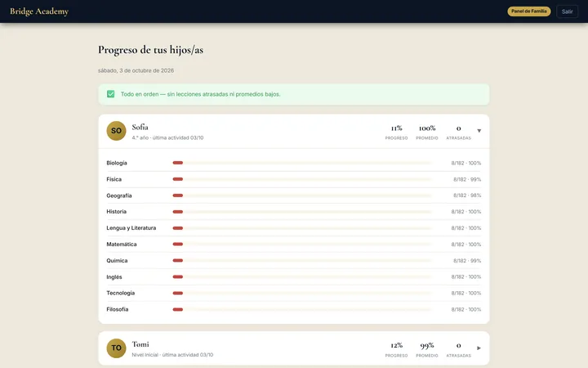Click the Biología 8/182 · 100% value
Image resolution: width=588 pixels, height=368 pixels.
coord(465,163)
